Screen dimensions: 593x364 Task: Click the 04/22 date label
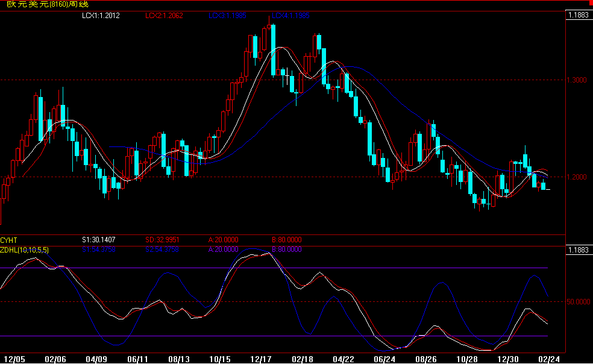(x=344, y=359)
